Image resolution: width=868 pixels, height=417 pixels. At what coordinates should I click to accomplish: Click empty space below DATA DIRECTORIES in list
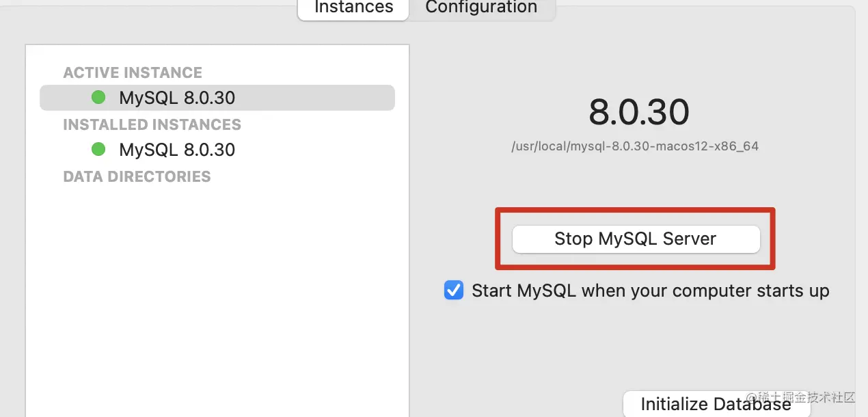[217, 294]
